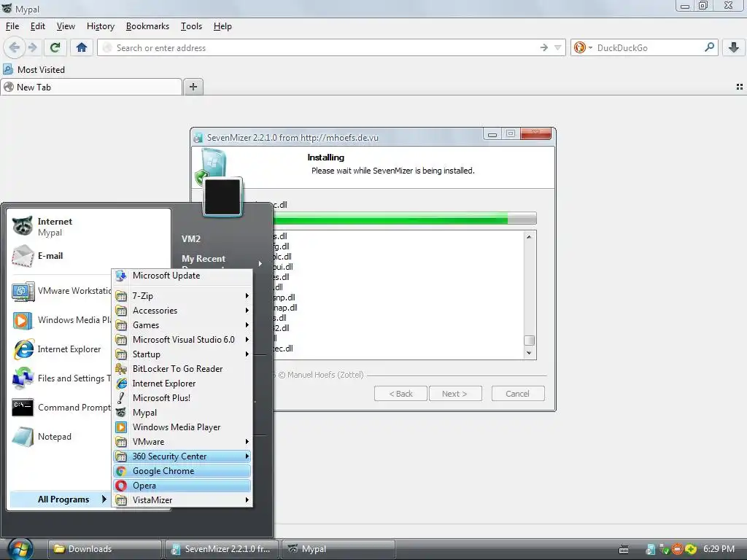Expand My Recent Documents submenu
747x560 pixels.
222,262
